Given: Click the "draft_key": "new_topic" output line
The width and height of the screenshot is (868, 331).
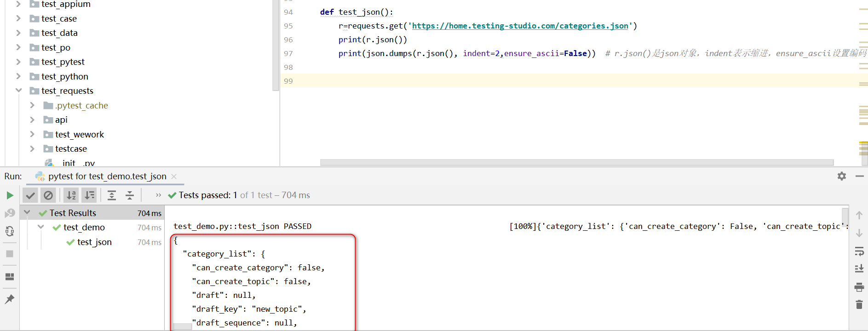Looking at the screenshot, I should point(249,309).
